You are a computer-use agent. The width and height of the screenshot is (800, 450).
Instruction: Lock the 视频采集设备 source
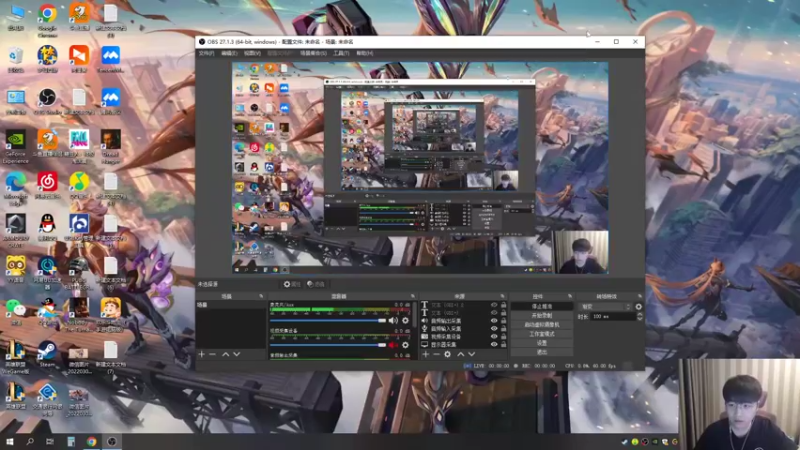[504, 337]
